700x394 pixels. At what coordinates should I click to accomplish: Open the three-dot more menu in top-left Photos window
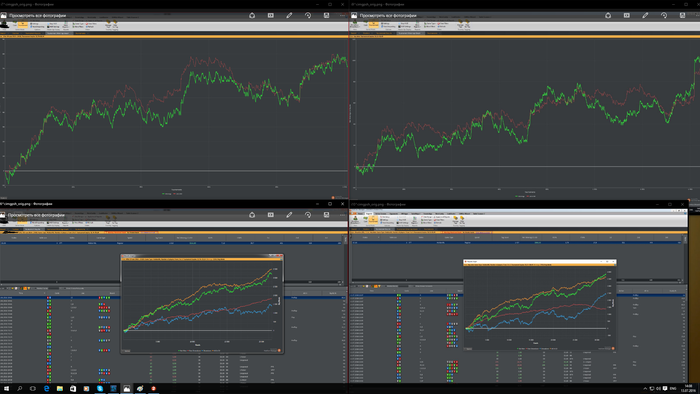pos(343,15)
